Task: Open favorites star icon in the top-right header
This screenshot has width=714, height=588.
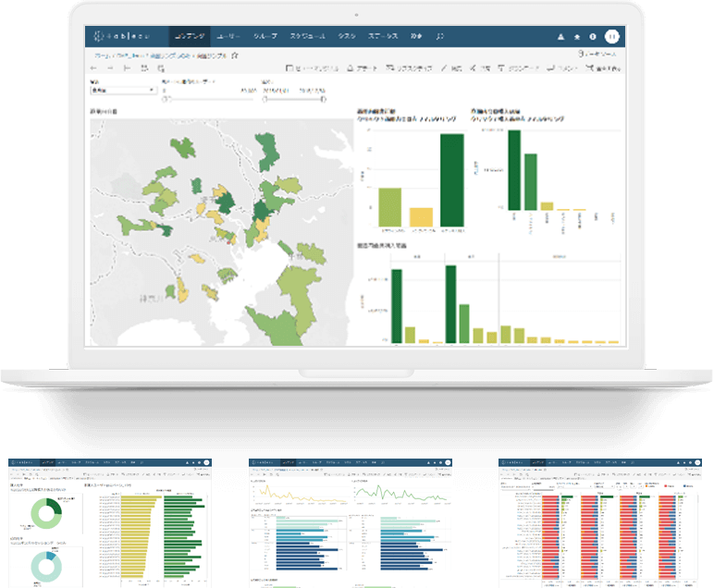Action: pyautogui.click(x=577, y=37)
